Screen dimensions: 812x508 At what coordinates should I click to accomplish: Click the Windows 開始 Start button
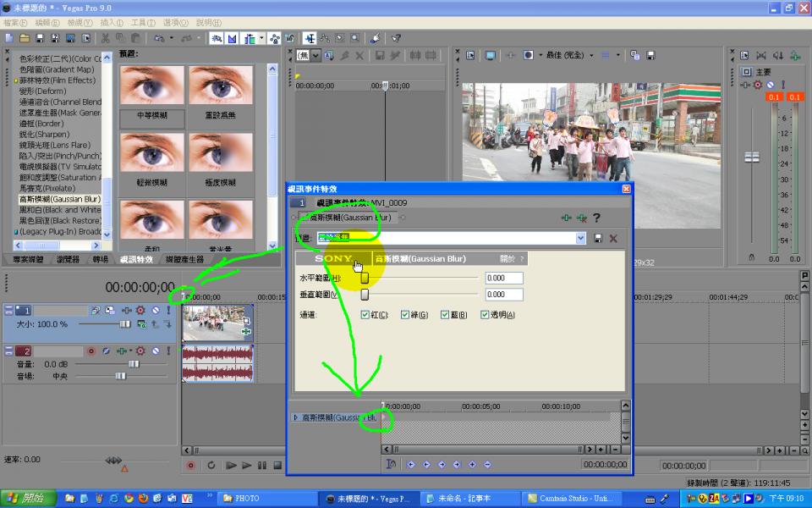(x=24, y=499)
